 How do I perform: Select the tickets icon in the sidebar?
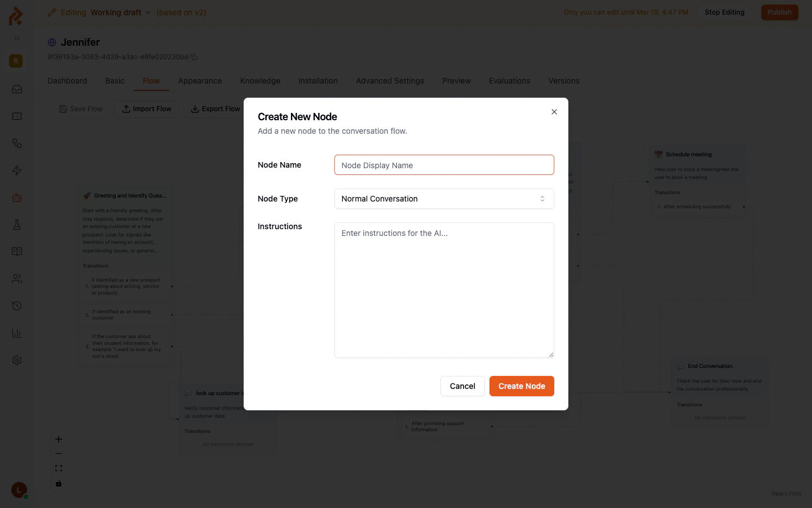[16, 116]
